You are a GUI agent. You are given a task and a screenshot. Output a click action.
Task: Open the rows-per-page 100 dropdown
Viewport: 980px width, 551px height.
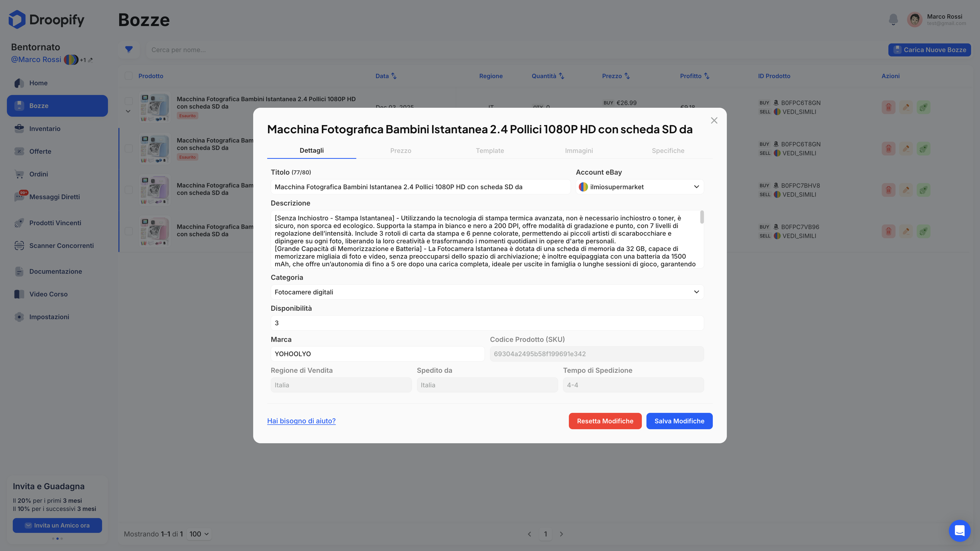coord(199,534)
